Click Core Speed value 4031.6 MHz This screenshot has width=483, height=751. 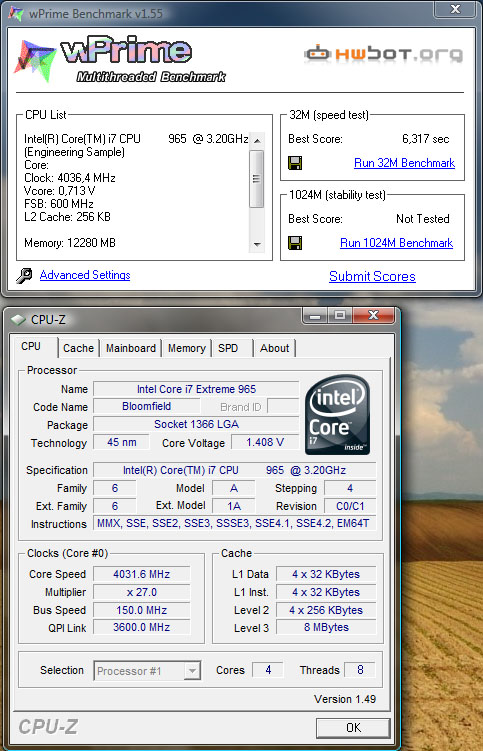(142, 574)
